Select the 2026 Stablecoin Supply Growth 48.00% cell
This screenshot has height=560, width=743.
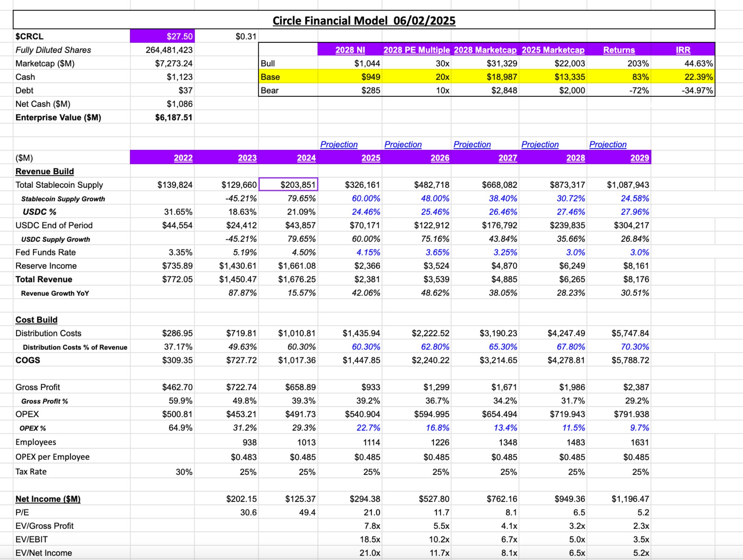coord(435,199)
